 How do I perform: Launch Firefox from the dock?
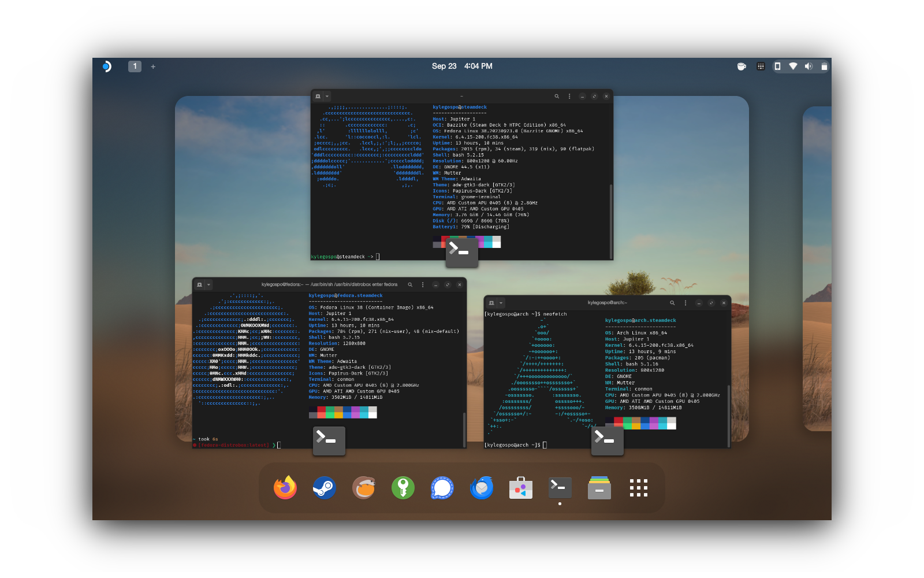285,488
